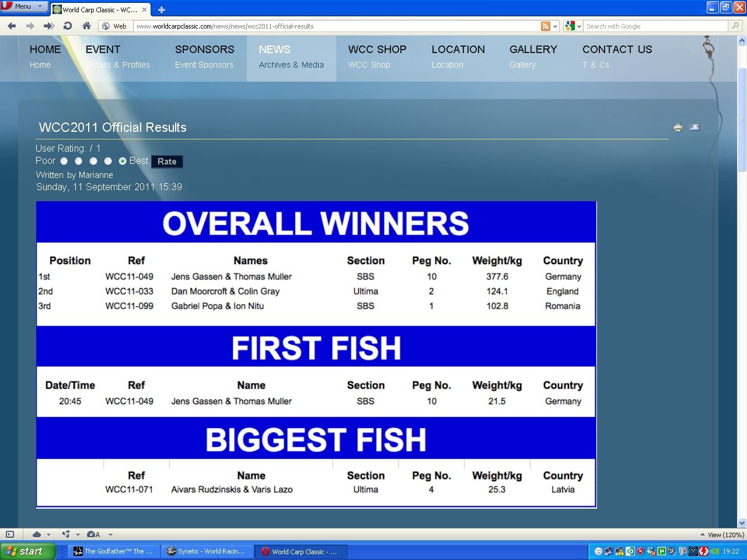
Task: Click the search magnifier icon
Action: [x=735, y=26]
